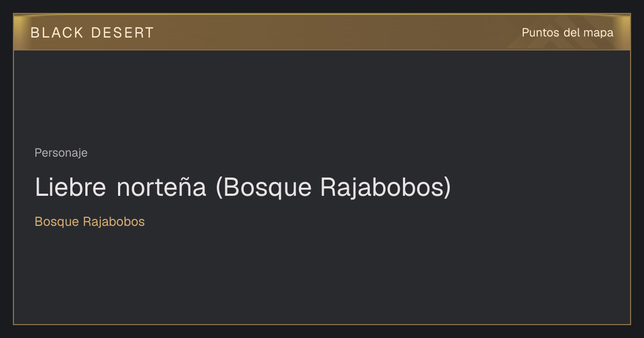The height and width of the screenshot is (338, 644).
Task: Click the Personaje category label
Action: click(x=61, y=153)
